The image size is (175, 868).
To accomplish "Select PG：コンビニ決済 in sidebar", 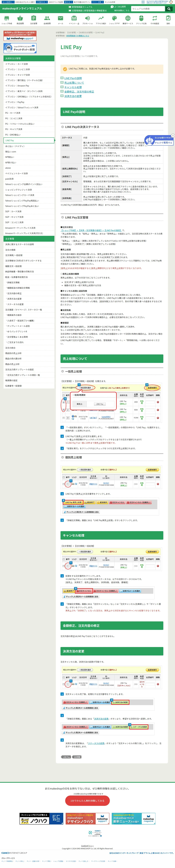I will (29, 118).
